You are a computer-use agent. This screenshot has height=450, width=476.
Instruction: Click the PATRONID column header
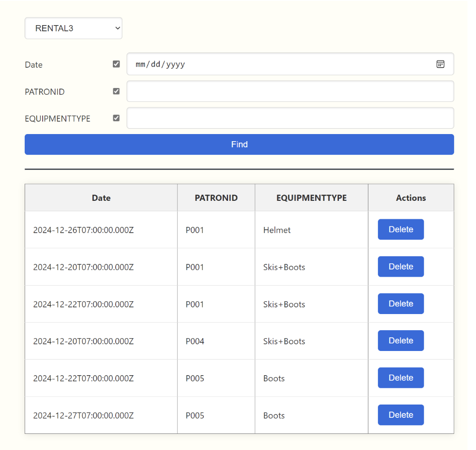(216, 198)
